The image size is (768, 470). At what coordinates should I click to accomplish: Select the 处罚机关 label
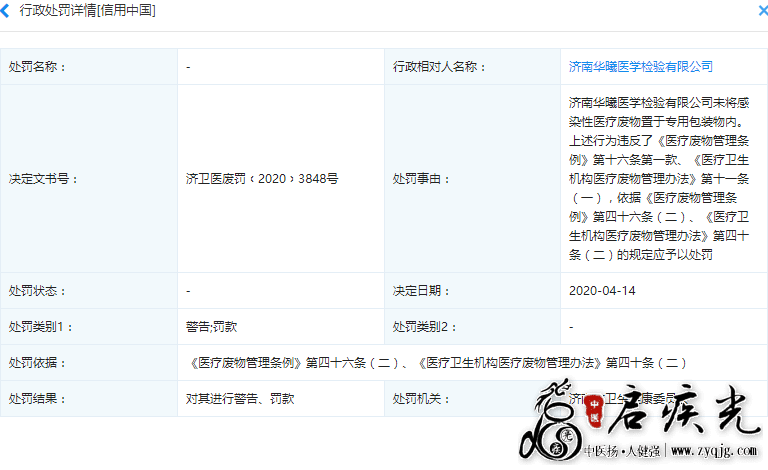[421, 399]
